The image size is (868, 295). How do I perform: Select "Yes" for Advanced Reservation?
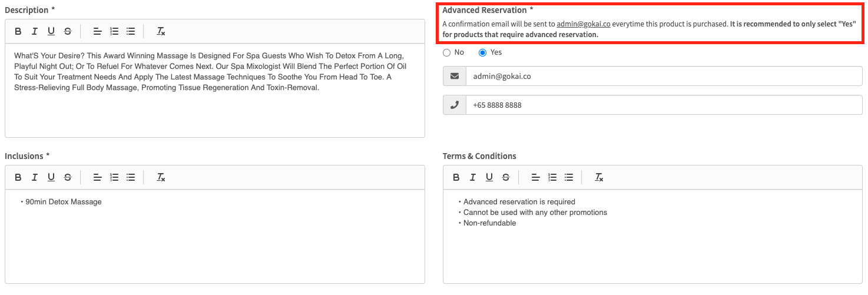tap(483, 52)
